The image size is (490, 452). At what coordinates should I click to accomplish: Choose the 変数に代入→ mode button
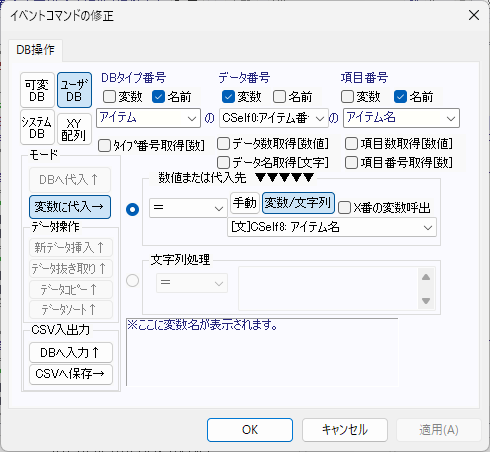coord(70,207)
